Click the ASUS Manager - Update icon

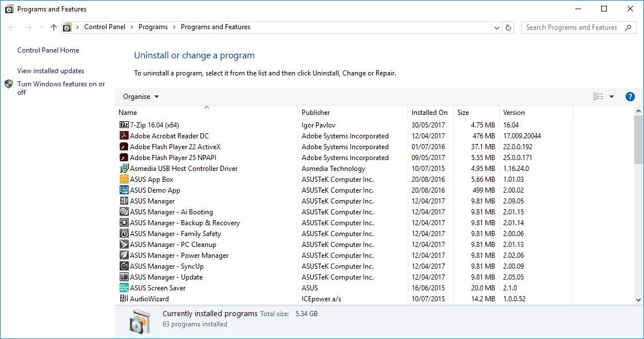tap(124, 277)
